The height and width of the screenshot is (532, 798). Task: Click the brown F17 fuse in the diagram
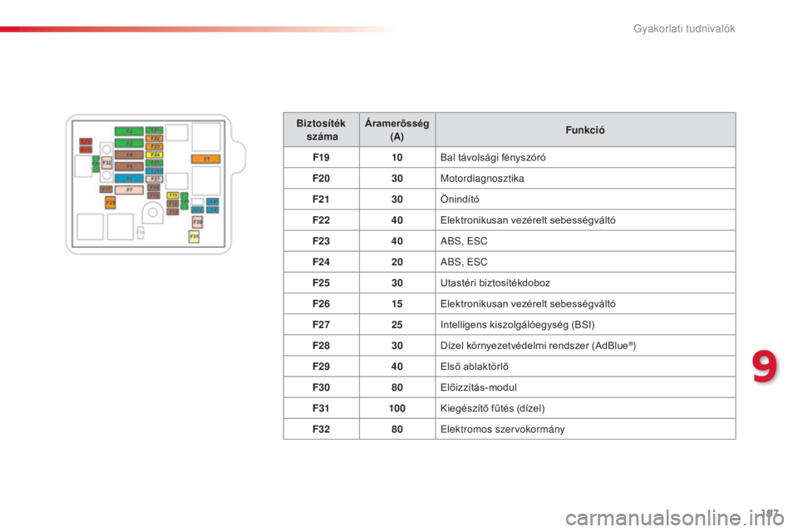click(106, 189)
